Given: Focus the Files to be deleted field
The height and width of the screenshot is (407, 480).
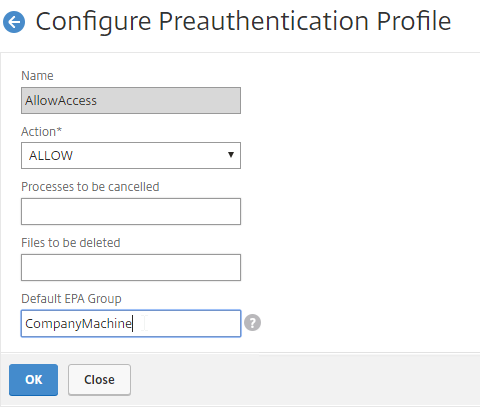Looking at the screenshot, I should 131,267.
